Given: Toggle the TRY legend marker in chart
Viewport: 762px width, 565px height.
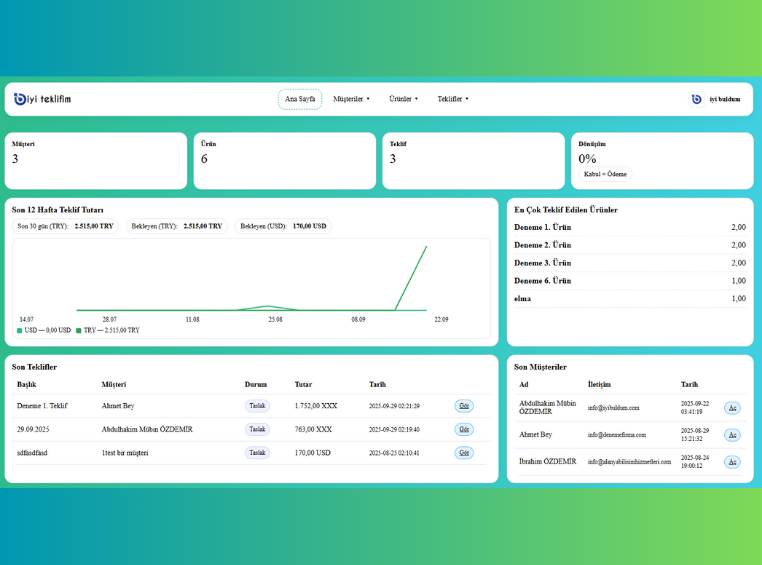Looking at the screenshot, I should (79, 330).
